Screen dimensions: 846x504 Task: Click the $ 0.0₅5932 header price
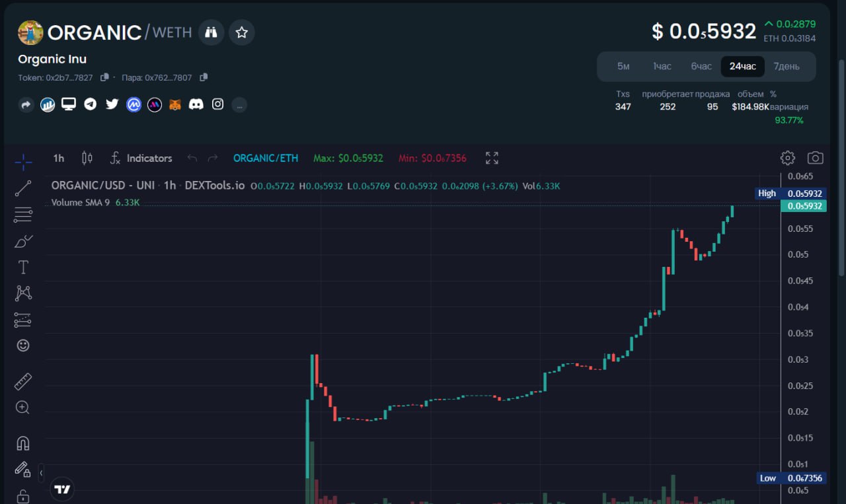click(x=704, y=31)
